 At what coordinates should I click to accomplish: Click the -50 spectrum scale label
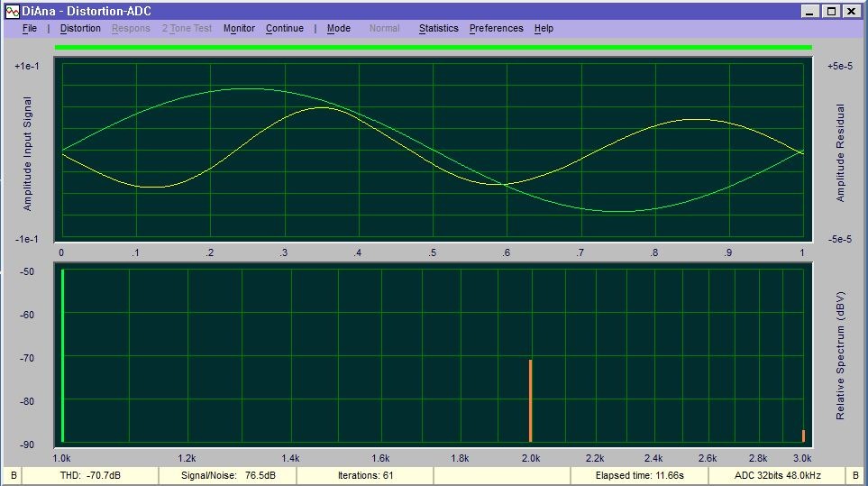point(27,271)
